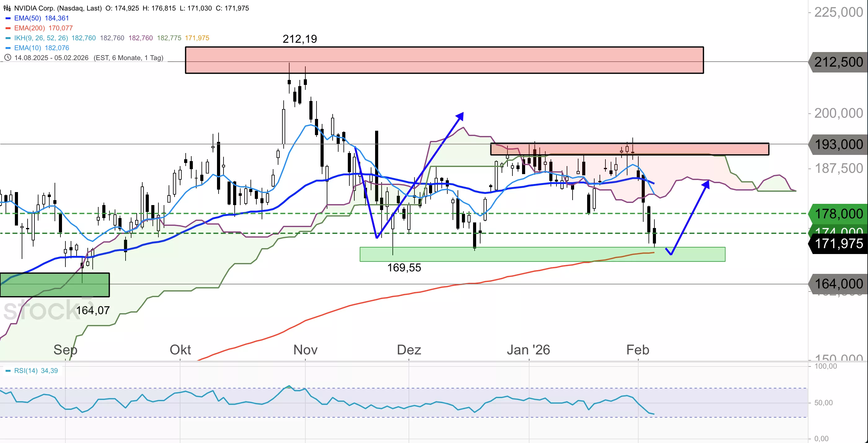Viewport: 868px width, 443px height.
Task: Click the date range 14.08.2025 - 05.02.2026 text
Action: 51,58
